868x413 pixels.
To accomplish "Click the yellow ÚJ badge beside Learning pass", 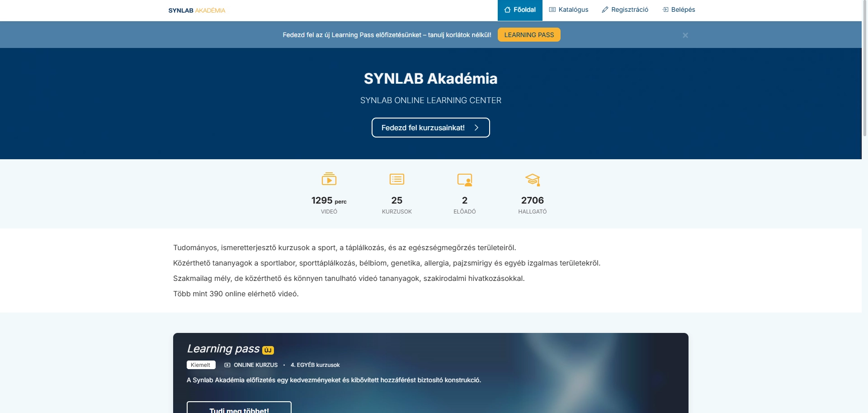I will 268,350.
